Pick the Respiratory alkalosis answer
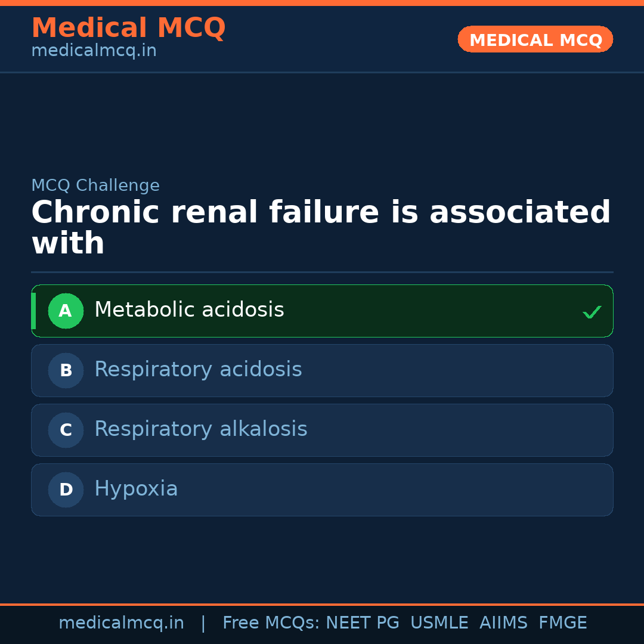 pos(201,429)
